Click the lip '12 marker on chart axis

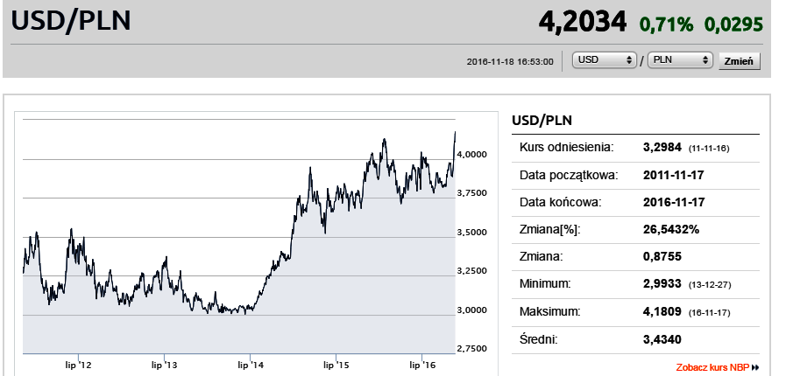(79, 365)
